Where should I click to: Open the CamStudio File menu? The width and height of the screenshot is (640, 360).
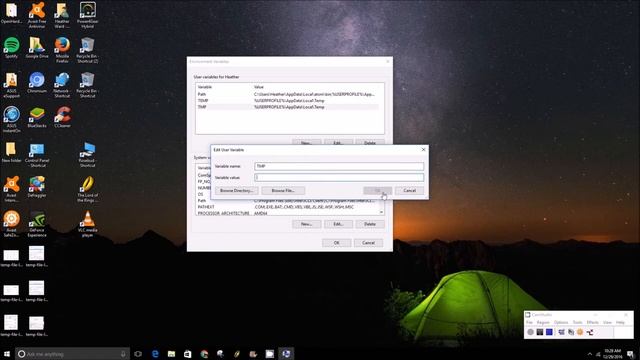(529, 322)
